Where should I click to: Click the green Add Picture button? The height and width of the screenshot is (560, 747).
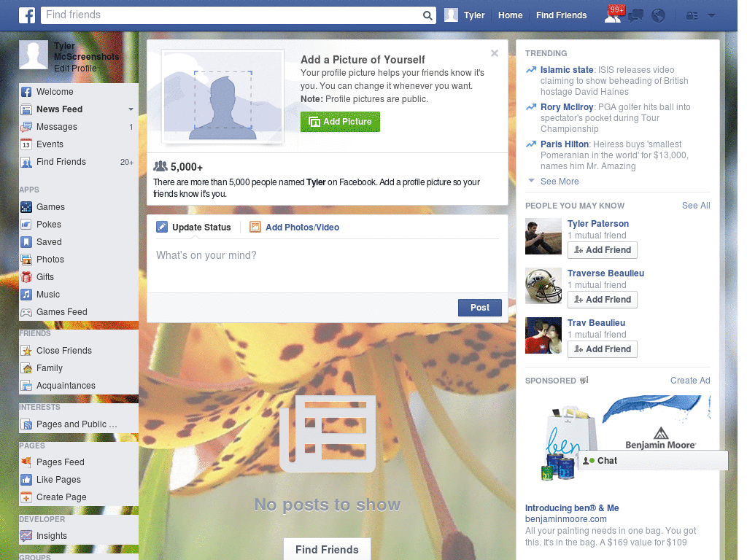340,122
